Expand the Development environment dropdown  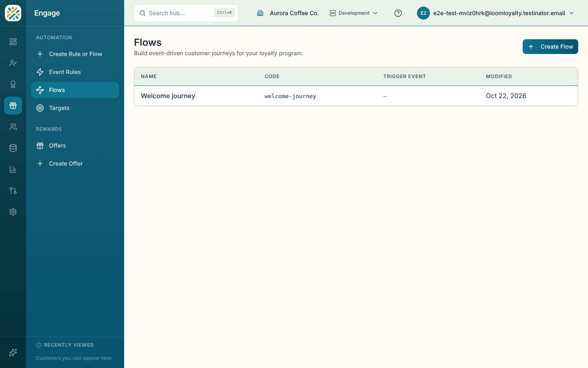point(354,13)
